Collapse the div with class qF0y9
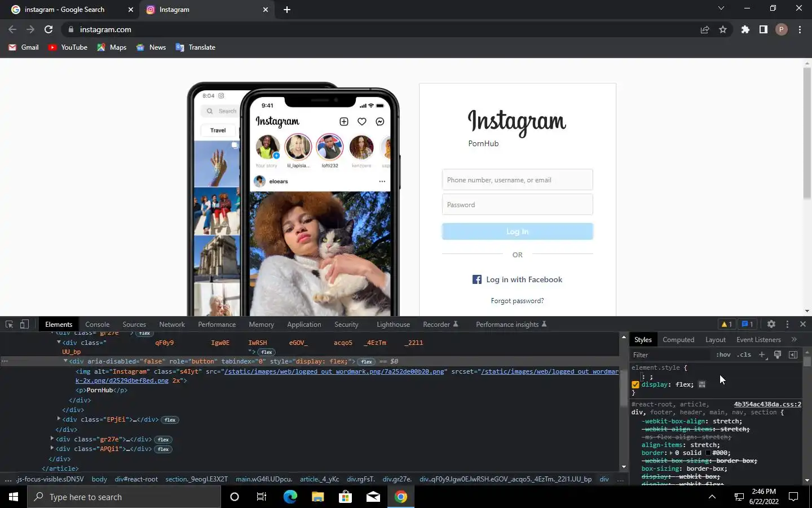This screenshot has width=812, height=508. [59, 342]
